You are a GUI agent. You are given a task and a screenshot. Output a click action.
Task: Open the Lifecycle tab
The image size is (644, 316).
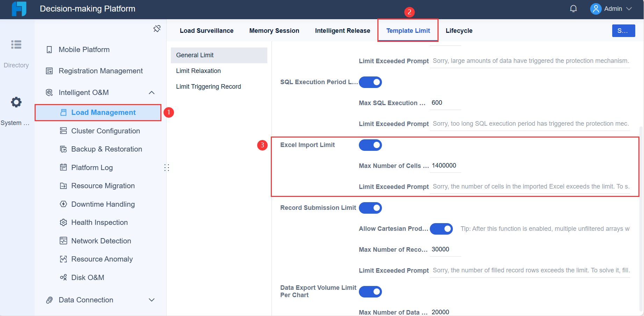click(459, 31)
